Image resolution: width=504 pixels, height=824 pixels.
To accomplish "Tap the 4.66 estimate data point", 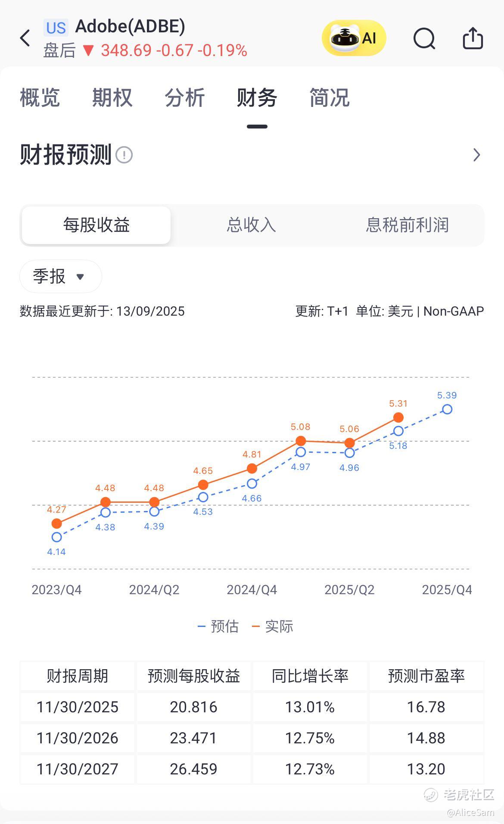I will [x=252, y=483].
